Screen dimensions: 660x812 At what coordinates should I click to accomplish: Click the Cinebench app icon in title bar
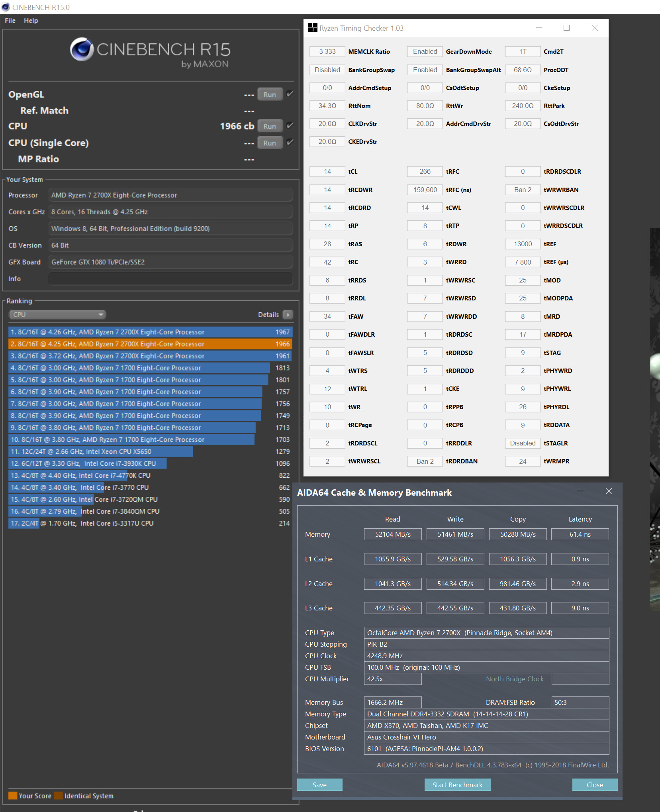[x=6, y=7]
